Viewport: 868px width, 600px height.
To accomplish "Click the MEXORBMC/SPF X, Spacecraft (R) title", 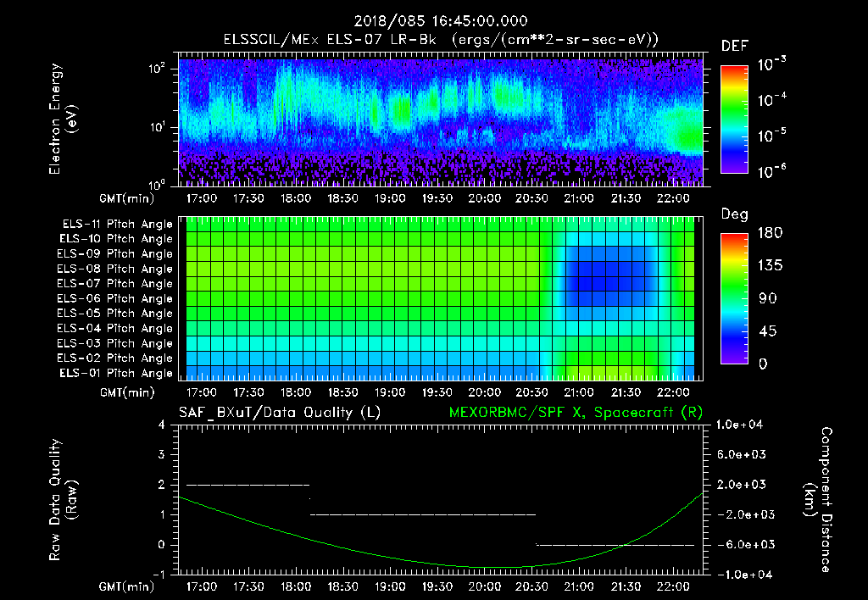I will (576, 413).
